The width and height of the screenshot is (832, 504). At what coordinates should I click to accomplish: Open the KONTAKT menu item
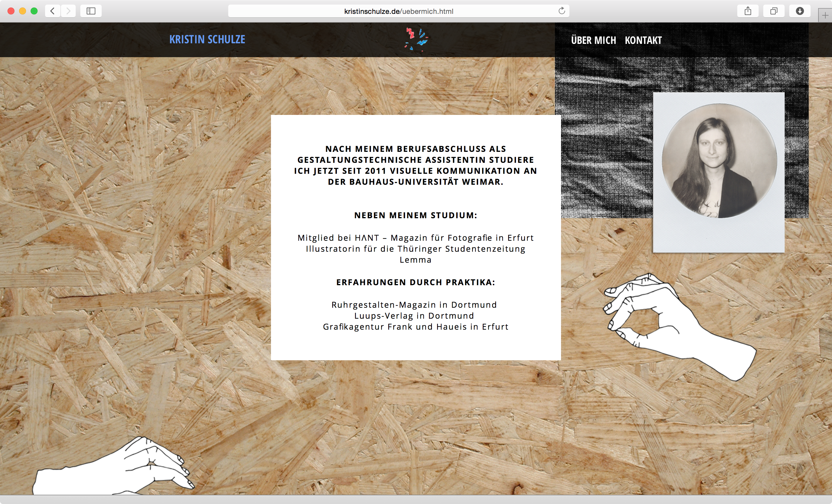point(643,40)
